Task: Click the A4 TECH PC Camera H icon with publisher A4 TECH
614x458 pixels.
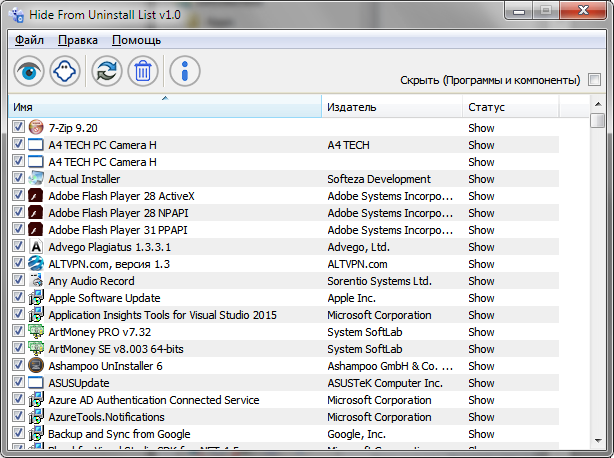Action: pos(36,144)
